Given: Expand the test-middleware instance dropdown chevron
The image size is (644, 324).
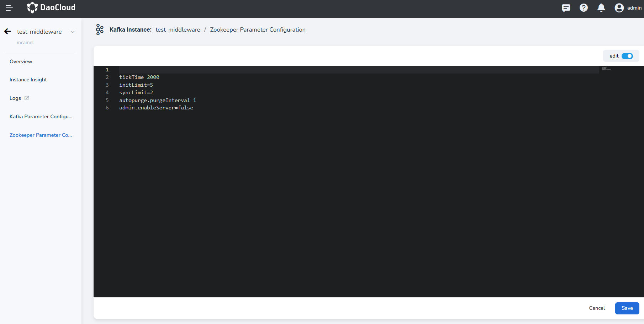Looking at the screenshot, I should coord(73,32).
